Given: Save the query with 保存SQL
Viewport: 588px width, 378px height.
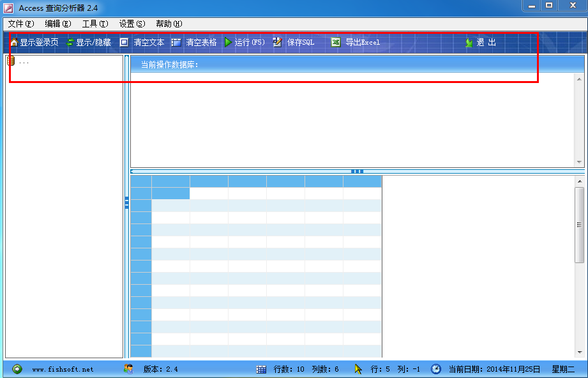Looking at the screenshot, I should pyautogui.click(x=300, y=42).
